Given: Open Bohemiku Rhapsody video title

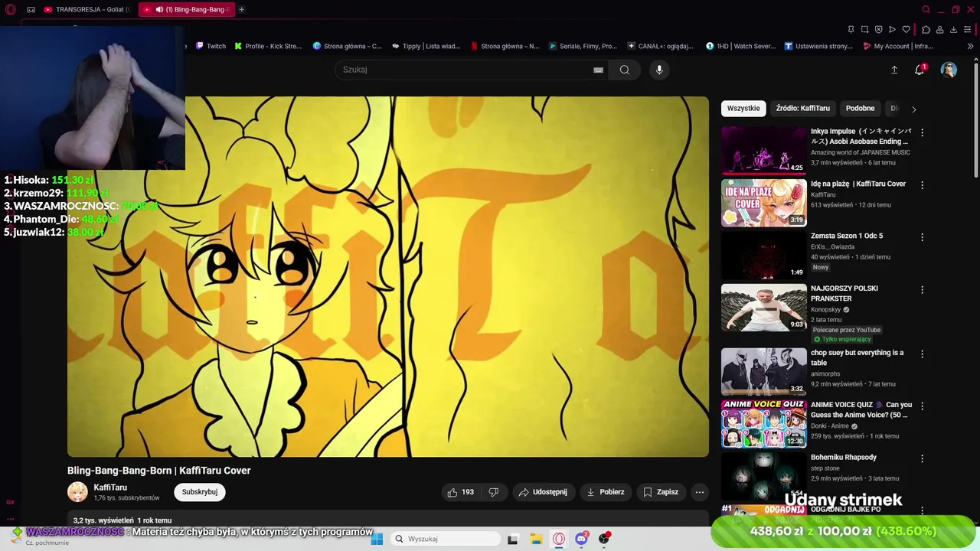Looking at the screenshot, I should coord(844,457).
